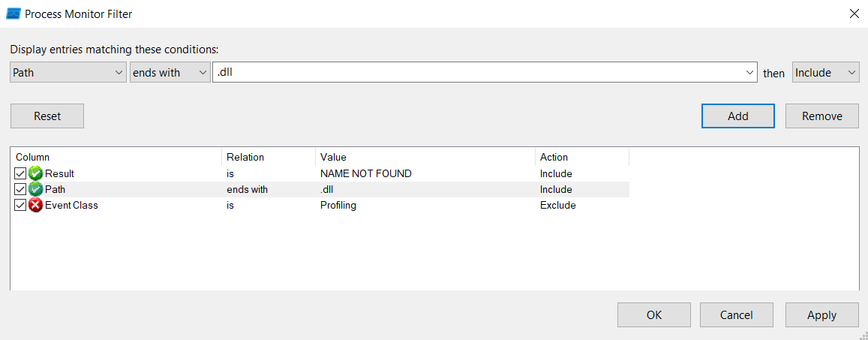Click the Reset button
The image size is (868, 340).
coord(47,116)
